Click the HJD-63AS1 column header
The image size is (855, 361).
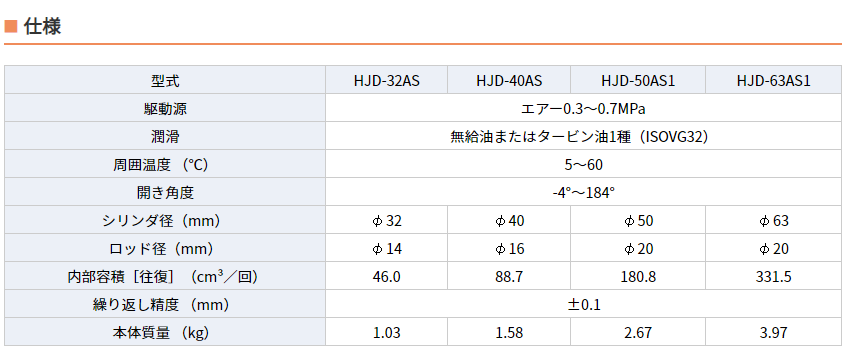click(x=773, y=81)
